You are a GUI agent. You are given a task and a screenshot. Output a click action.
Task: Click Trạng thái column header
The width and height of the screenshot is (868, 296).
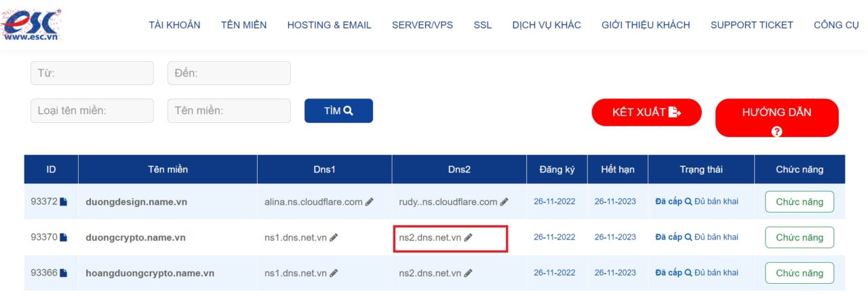coord(701,170)
